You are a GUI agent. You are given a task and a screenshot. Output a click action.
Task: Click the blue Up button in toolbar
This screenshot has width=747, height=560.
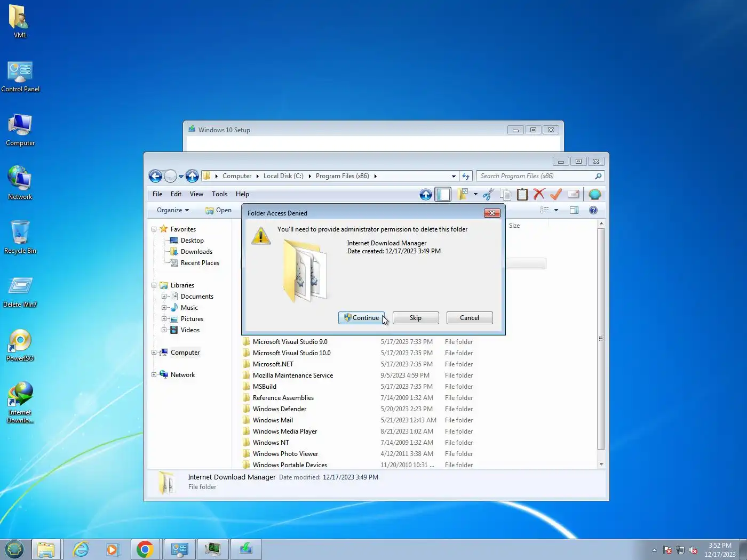click(426, 195)
